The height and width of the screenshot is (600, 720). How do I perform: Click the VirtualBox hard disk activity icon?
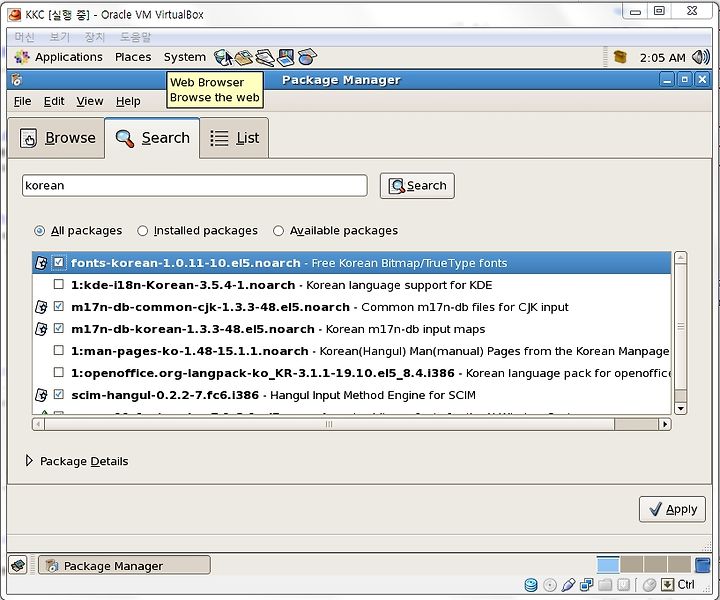(531, 585)
